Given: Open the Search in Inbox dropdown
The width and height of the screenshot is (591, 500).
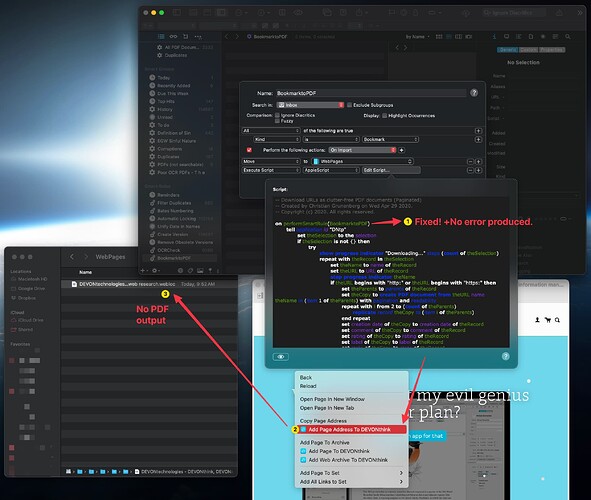Looking at the screenshot, I should (x=310, y=105).
